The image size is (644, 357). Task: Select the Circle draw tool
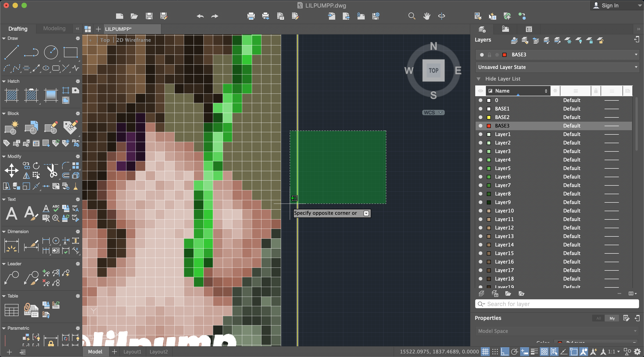coord(51,53)
